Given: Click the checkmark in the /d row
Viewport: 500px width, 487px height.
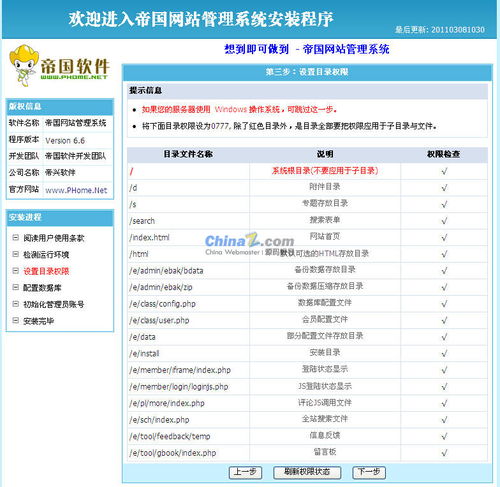Looking at the screenshot, I should pyautogui.click(x=444, y=188).
